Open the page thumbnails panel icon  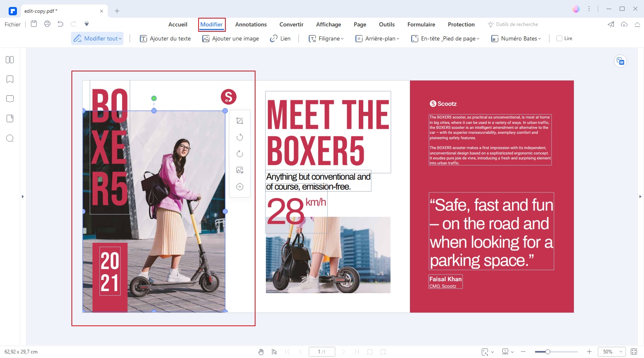(x=10, y=60)
